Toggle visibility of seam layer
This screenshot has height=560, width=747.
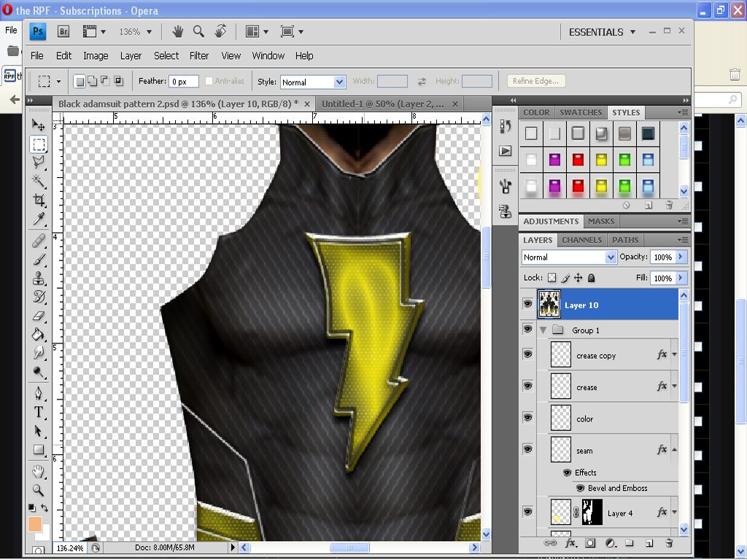pos(527,449)
